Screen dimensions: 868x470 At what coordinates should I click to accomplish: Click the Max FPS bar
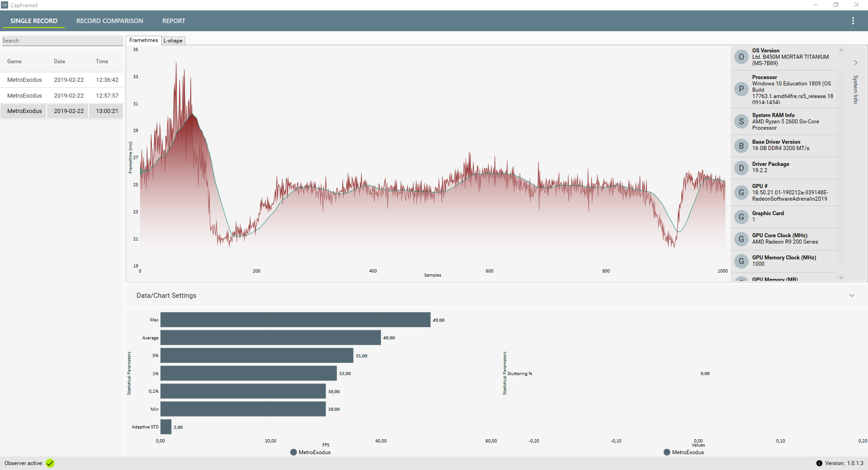click(x=295, y=320)
